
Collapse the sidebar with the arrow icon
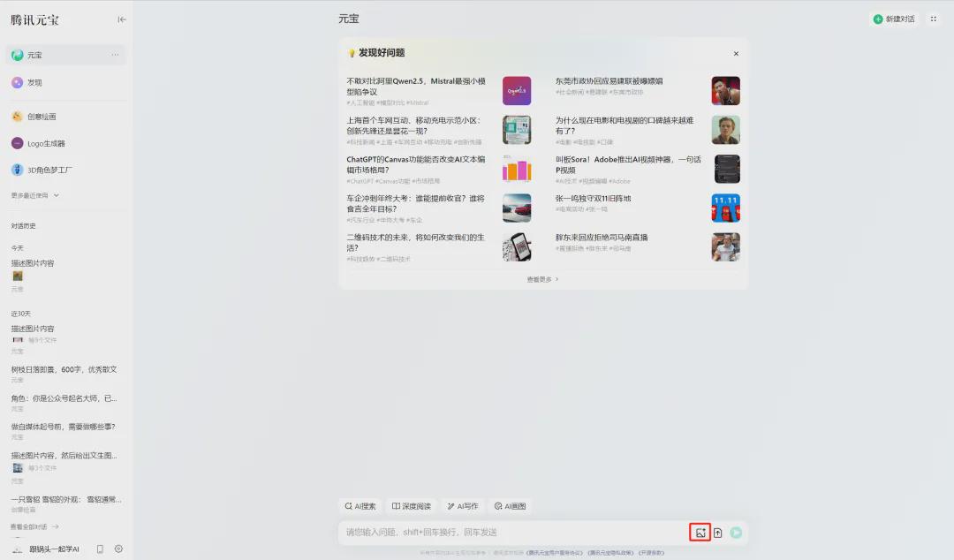122,19
